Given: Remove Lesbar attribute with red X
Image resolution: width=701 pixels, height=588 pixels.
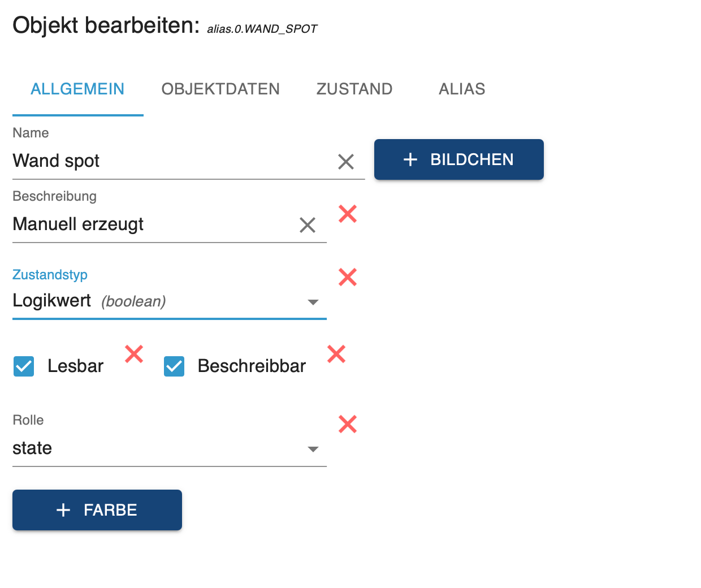Looking at the screenshot, I should 134,354.
